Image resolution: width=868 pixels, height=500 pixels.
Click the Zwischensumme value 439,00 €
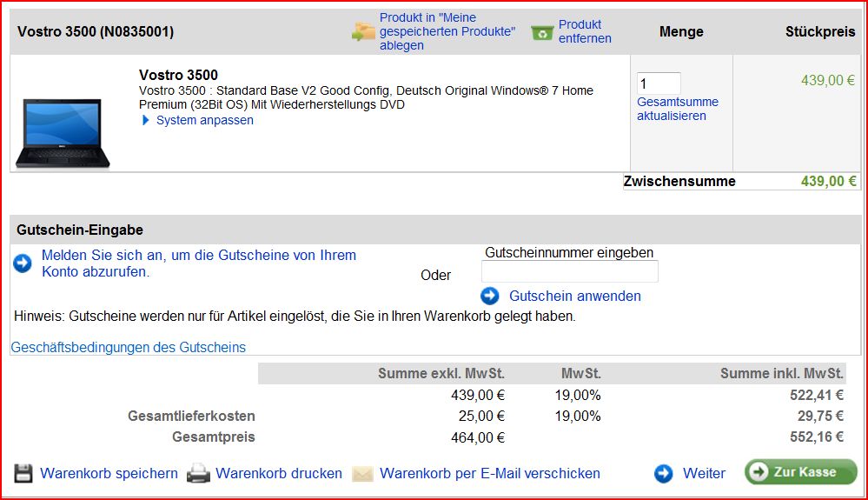pos(828,181)
